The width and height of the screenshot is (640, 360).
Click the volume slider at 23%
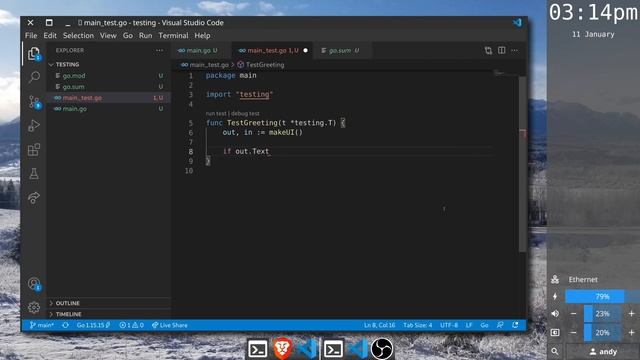pyautogui.click(x=603, y=313)
